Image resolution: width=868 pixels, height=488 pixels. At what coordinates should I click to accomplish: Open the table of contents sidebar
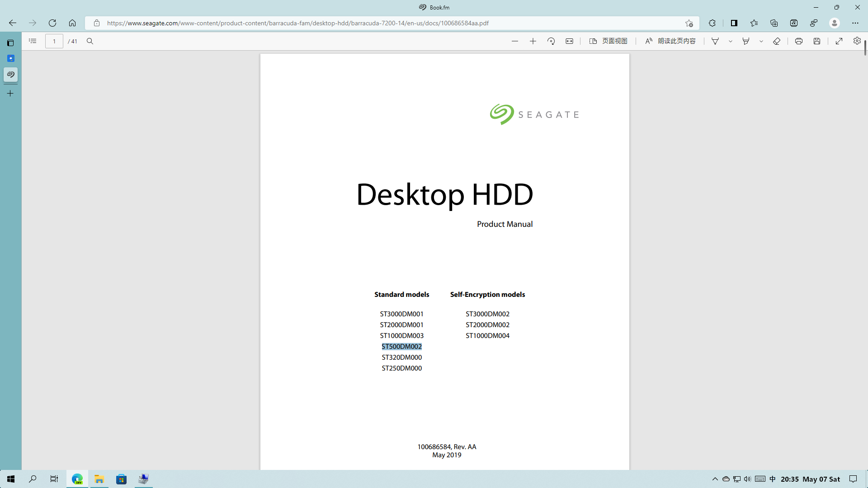pyautogui.click(x=33, y=41)
